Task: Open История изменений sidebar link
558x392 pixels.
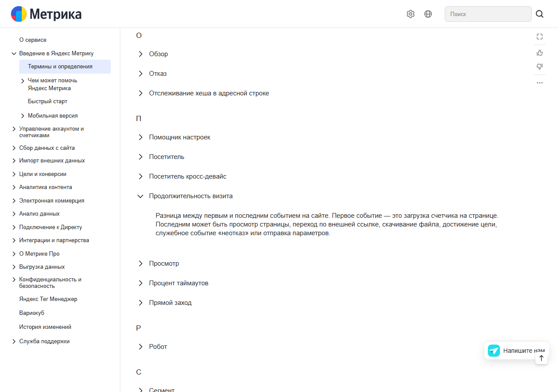Action: tap(45, 327)
